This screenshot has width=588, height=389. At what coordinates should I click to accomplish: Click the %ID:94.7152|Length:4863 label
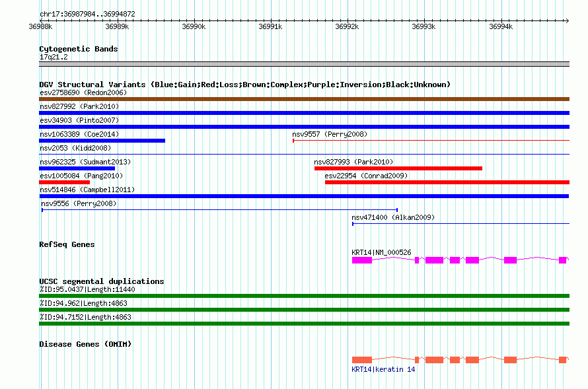(x=85, y=317)
